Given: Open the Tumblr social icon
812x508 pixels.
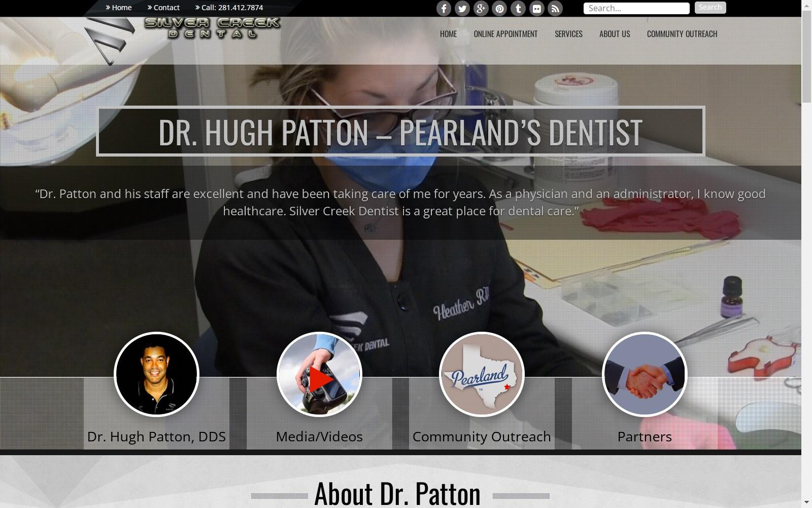Looking at the screenshot, I should pyautogui.click(x=518, y=8).
